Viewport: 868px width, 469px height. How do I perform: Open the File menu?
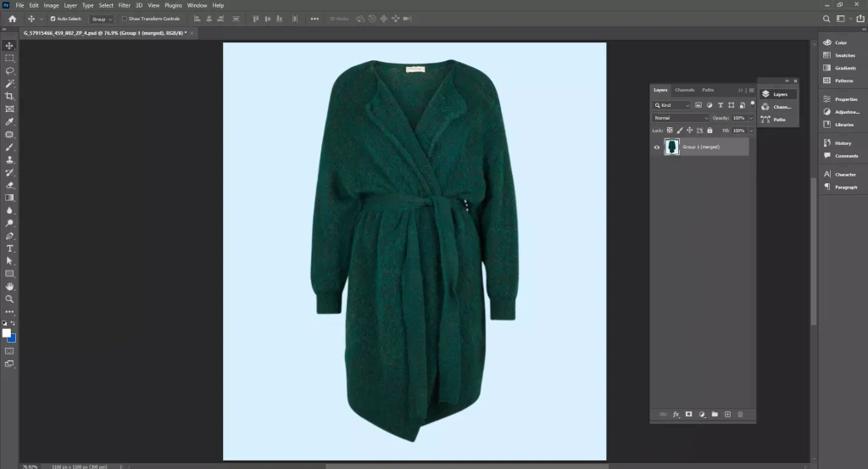point(20,6)
